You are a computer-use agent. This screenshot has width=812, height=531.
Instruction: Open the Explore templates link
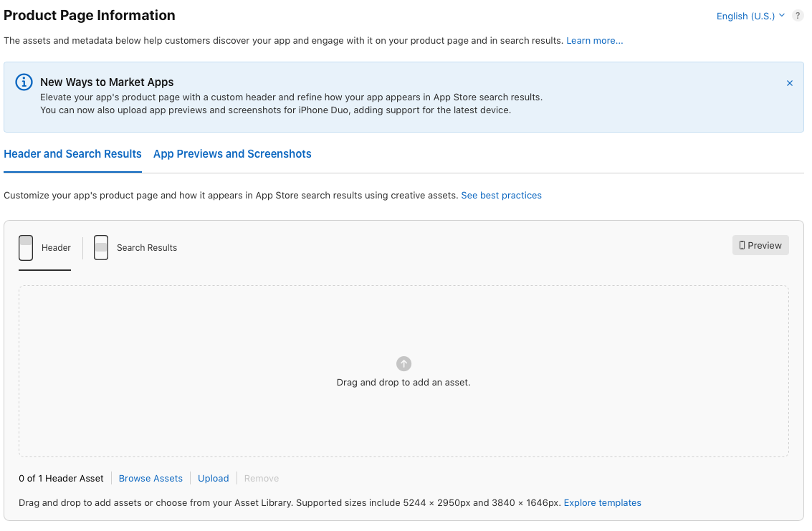(x=602, y=502)
